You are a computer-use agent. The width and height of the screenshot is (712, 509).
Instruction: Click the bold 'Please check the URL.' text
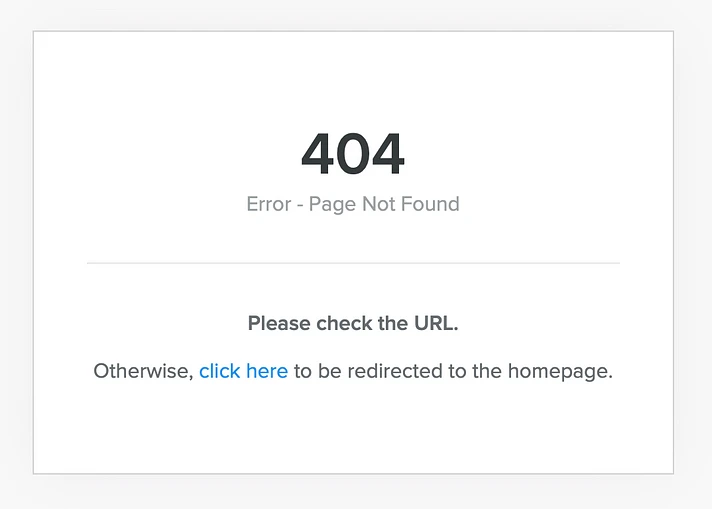tap(353, 324)
